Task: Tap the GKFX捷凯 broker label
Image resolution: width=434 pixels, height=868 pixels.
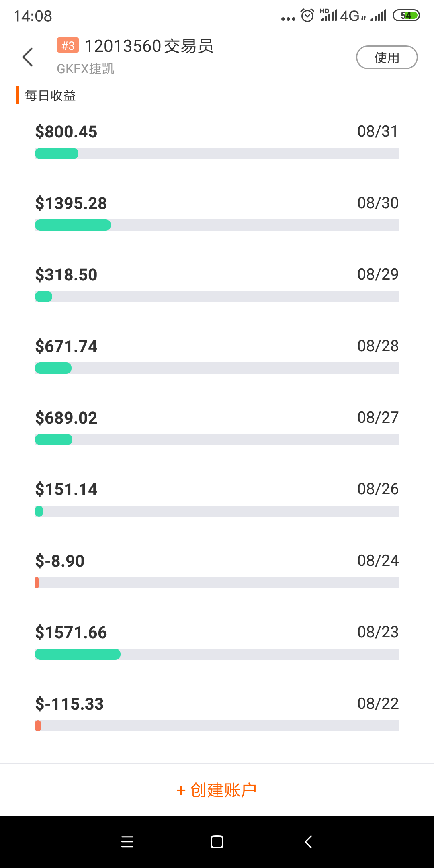Action: 86,69
